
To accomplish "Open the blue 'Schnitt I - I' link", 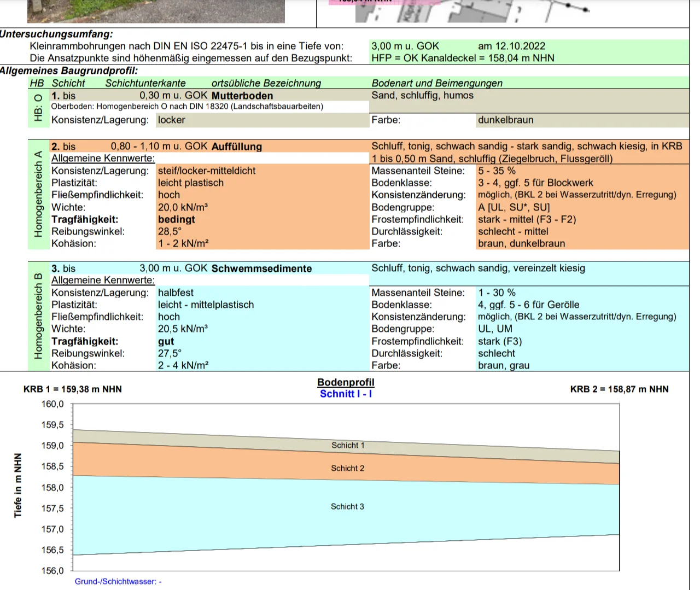I will [x=346, y=394].
